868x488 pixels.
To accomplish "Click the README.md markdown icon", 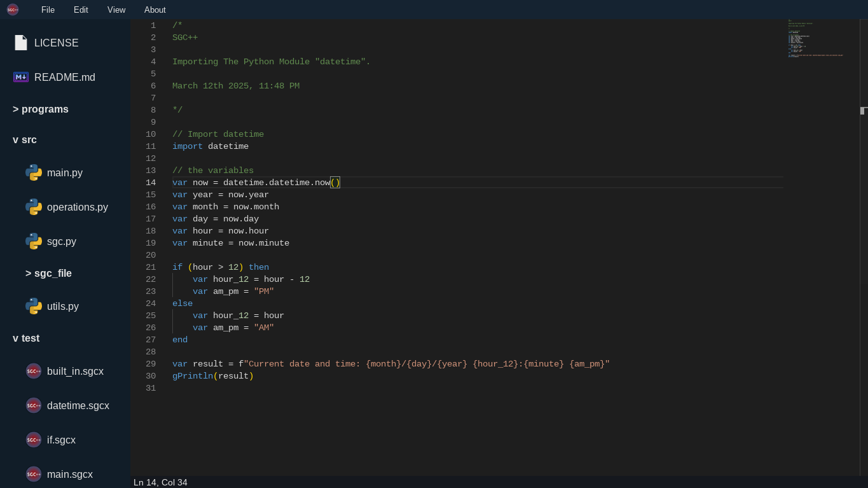I will [x=21, y=77].
